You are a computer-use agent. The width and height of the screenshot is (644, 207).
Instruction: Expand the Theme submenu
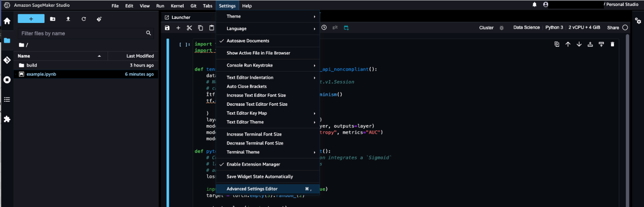click(x=268, y=16)
